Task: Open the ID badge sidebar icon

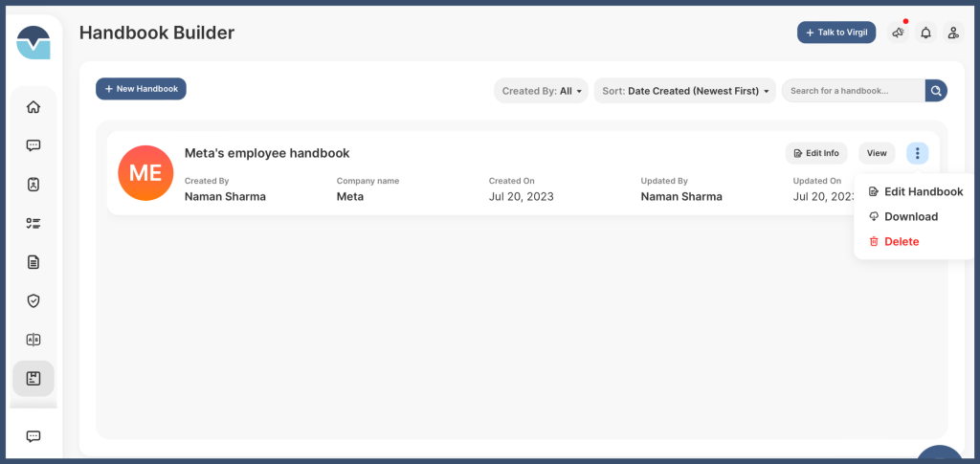Action: (x=33, y=185)
